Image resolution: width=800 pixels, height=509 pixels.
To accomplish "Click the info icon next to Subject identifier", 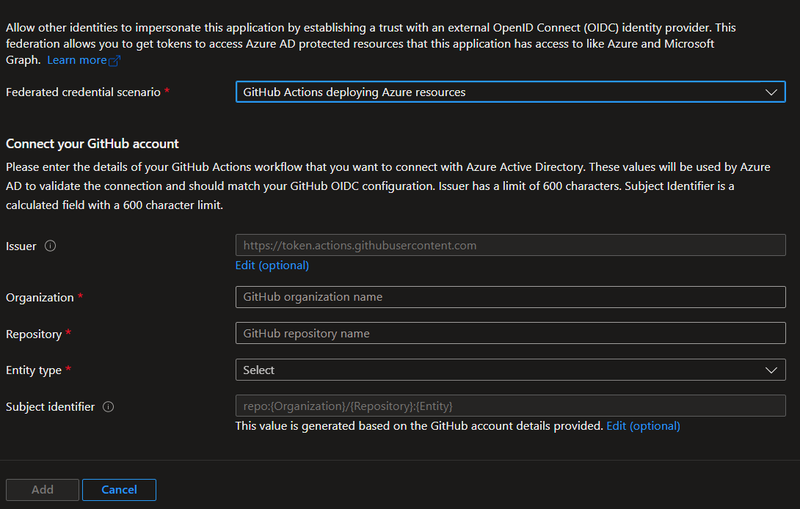I will (x=108, y=407).
